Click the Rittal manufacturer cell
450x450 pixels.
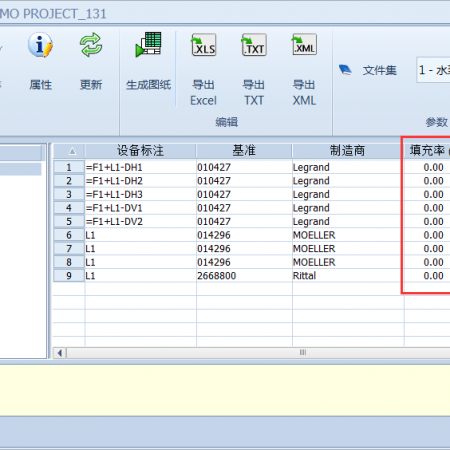(348, 276)
